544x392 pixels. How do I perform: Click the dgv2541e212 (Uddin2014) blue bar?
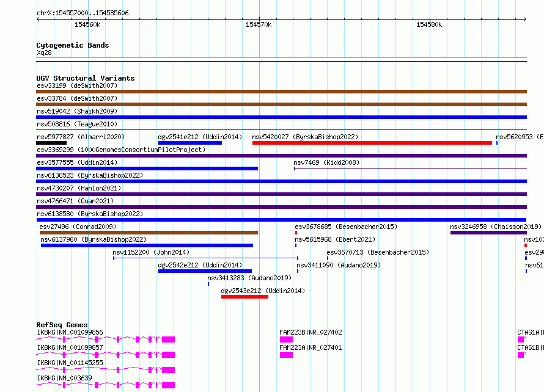pos(189,143)
